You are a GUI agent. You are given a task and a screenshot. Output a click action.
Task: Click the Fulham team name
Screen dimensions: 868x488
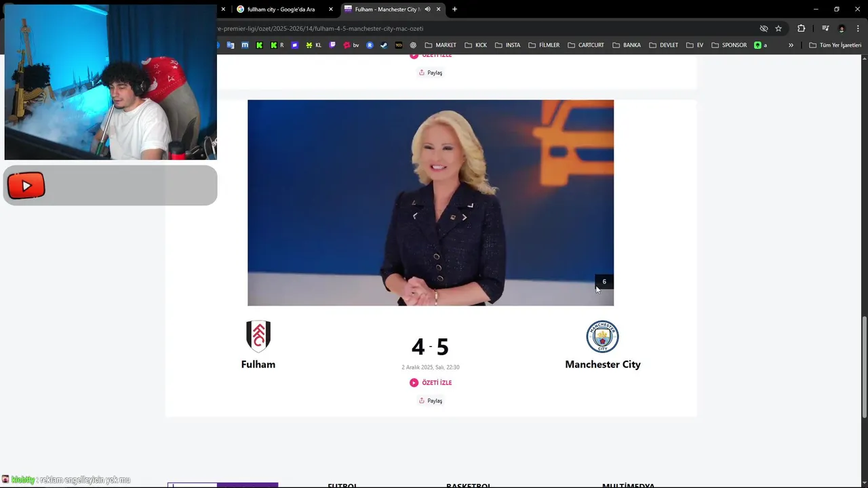pyautogui.click(x=258, y=365)
